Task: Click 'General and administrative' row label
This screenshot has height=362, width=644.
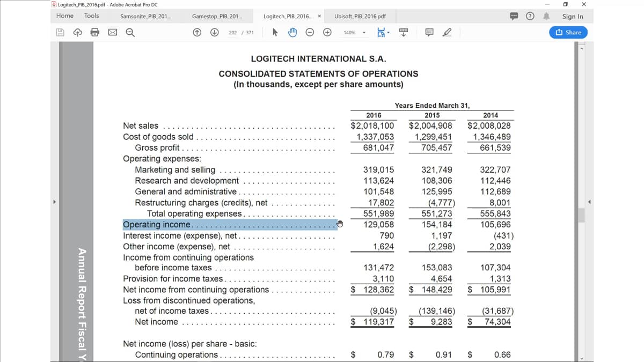Action: coord(186,191)
